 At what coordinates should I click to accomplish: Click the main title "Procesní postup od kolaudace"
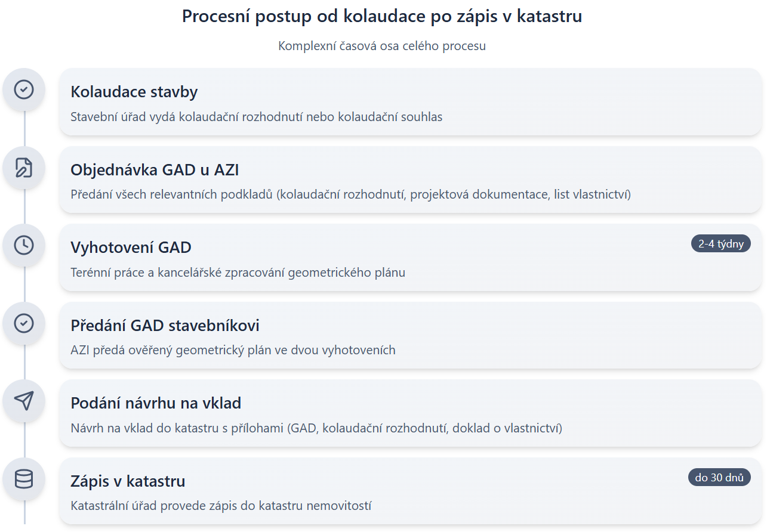click(382, 17)
